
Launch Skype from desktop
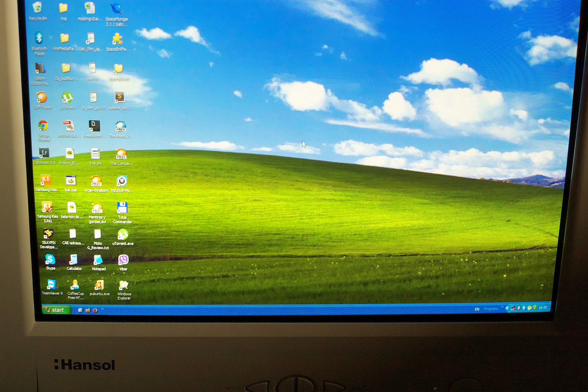coord(50,262)
